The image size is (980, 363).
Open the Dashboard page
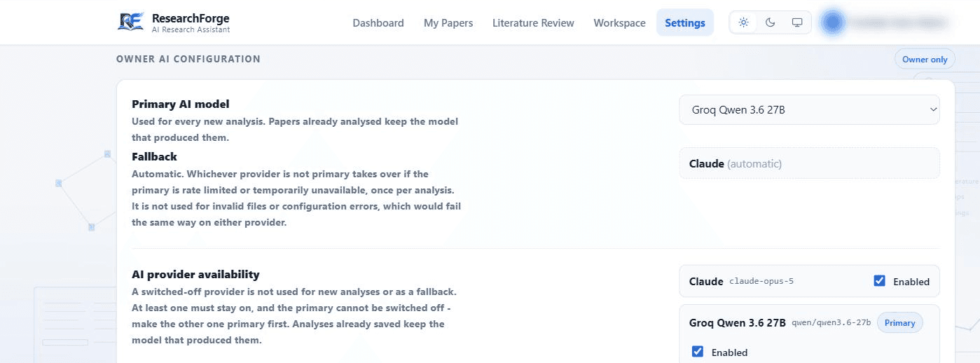pyautogui.click(x=378, y=22)
